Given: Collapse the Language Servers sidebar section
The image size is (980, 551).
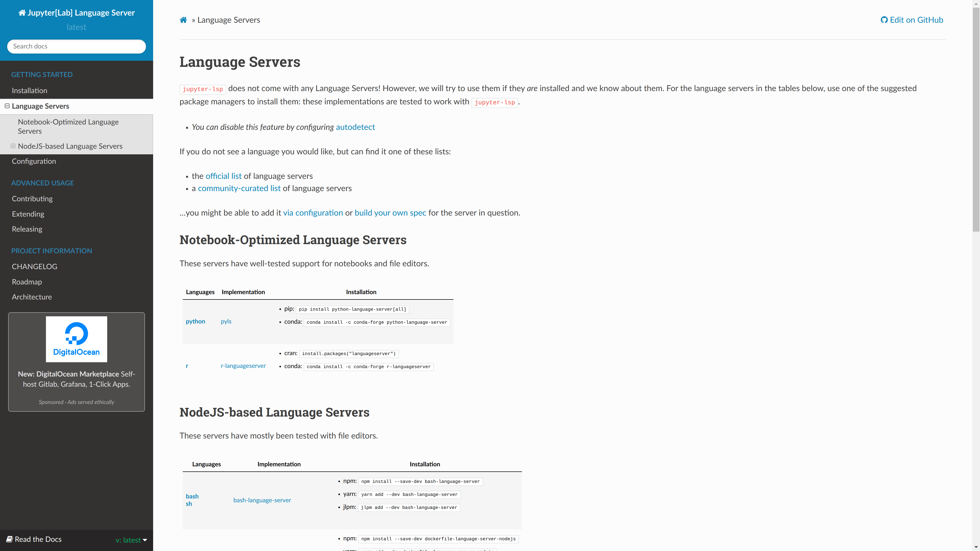Looking at the screenshot, I should tap(7, 106).
